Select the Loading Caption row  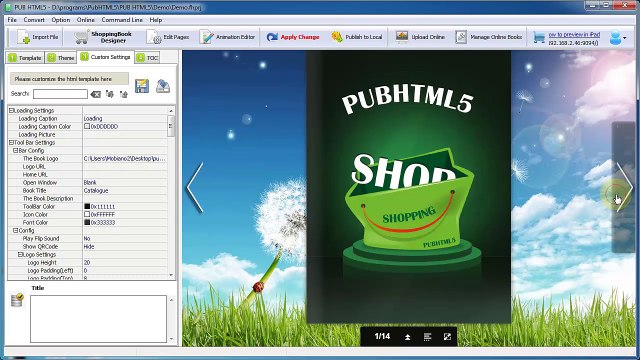[x=87, y=118]
